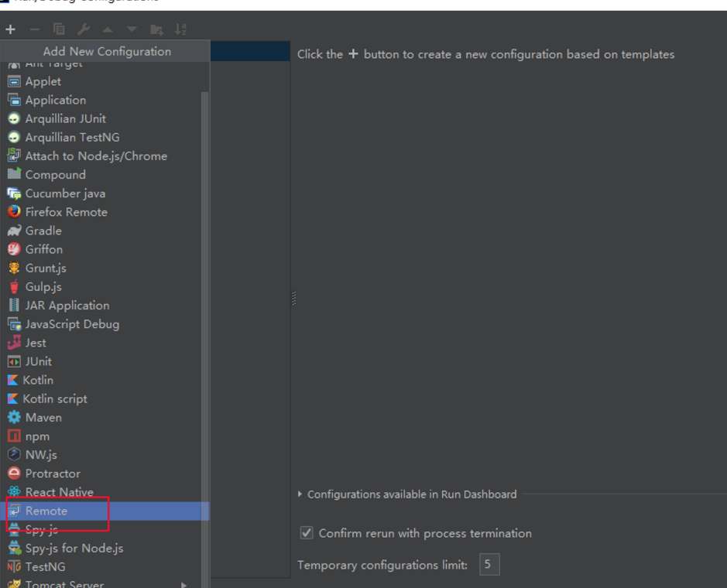Viewport: 727px width, 588px height.
Task: Click the Attach to Node.js/Chrome icon
Action: tap(15, 156)
